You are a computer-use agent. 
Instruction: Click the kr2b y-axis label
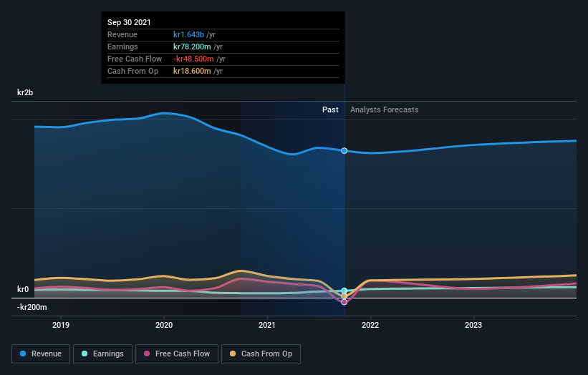tap(25, 92)
